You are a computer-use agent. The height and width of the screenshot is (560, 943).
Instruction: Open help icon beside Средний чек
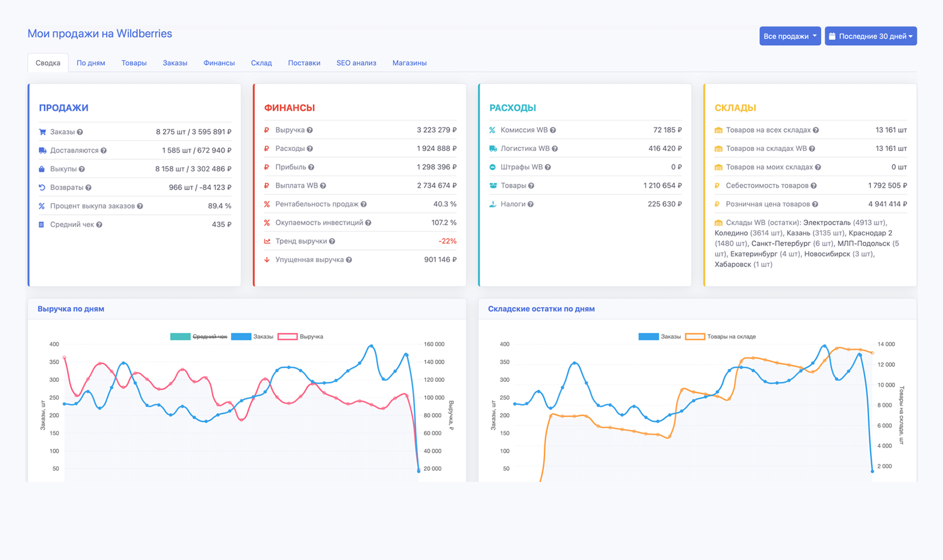(99, 225)
